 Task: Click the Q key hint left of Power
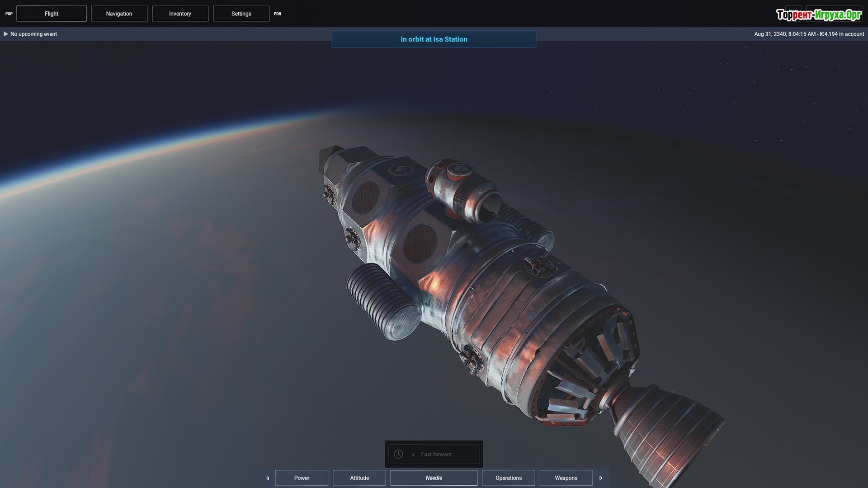[268, 478]
